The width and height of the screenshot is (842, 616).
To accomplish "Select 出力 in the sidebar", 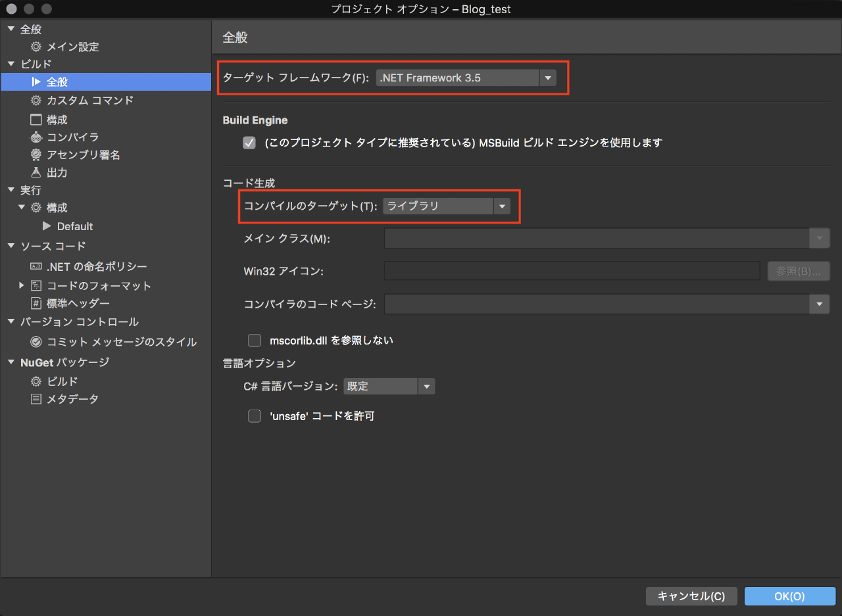I will pyautogui.click(x=57, y=172).
